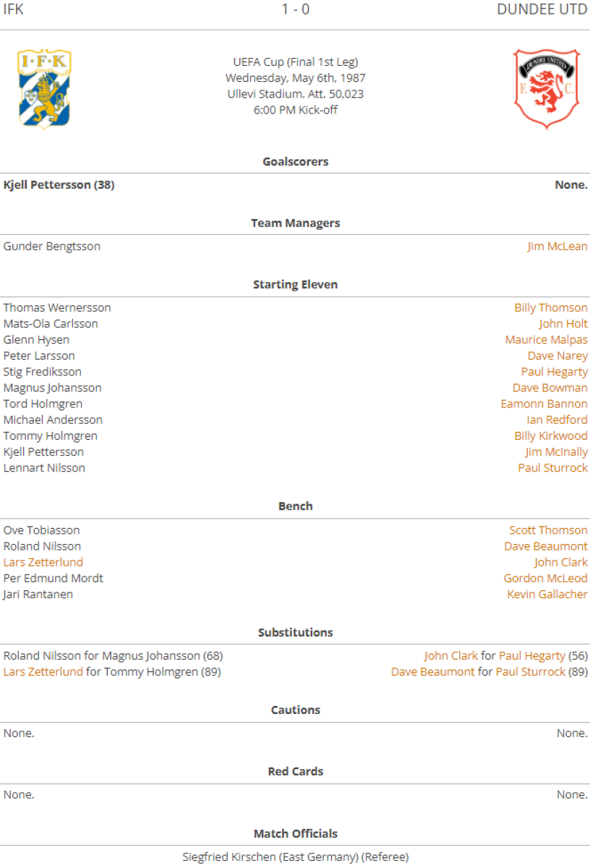Click the Billy Kirkwood link
590x868 pixels.
550,436
